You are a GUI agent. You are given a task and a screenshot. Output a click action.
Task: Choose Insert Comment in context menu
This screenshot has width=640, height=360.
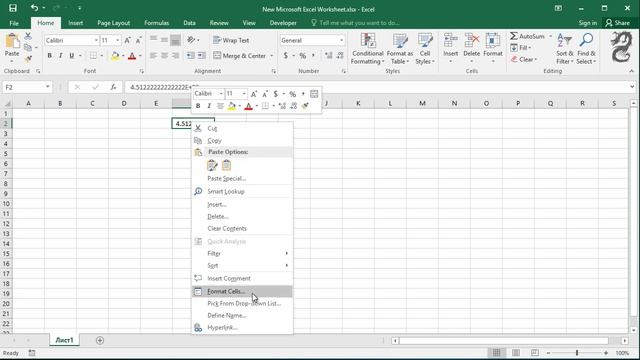242,278
